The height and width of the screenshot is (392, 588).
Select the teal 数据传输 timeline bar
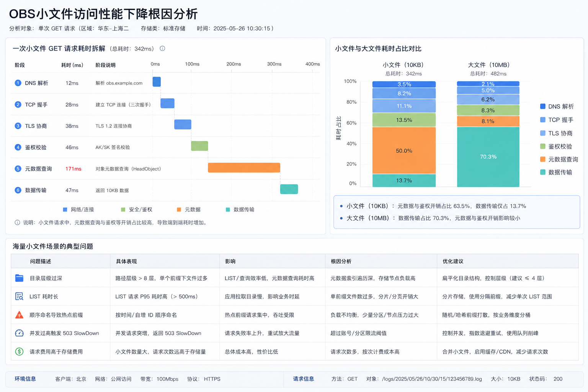click(289, 189)
